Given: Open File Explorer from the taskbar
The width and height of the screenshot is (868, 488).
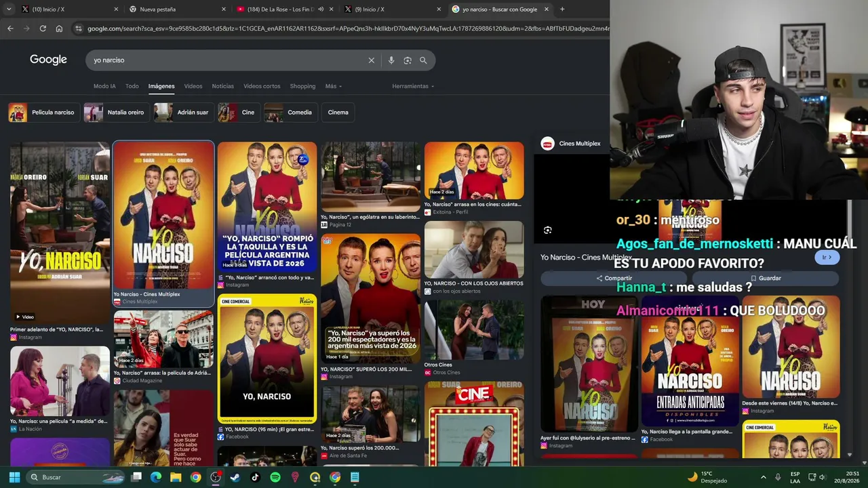Looking at the screenshot, I should tap(176, 477).
